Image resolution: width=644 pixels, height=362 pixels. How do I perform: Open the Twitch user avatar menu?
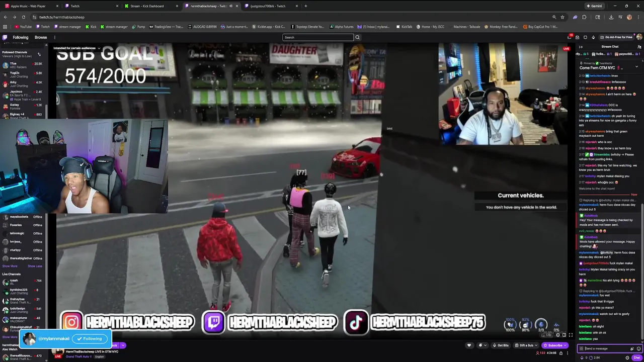[x=639, y=37]
